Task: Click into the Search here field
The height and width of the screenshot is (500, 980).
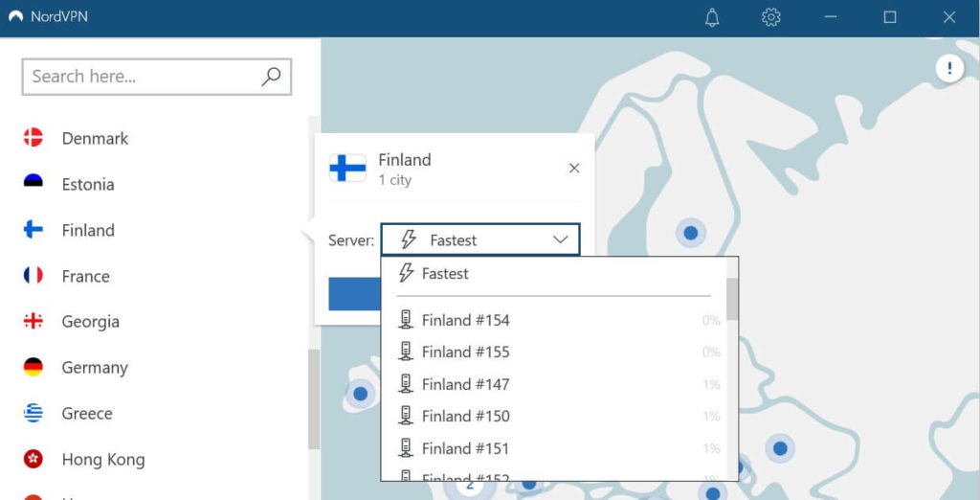Action: (157, 77)
